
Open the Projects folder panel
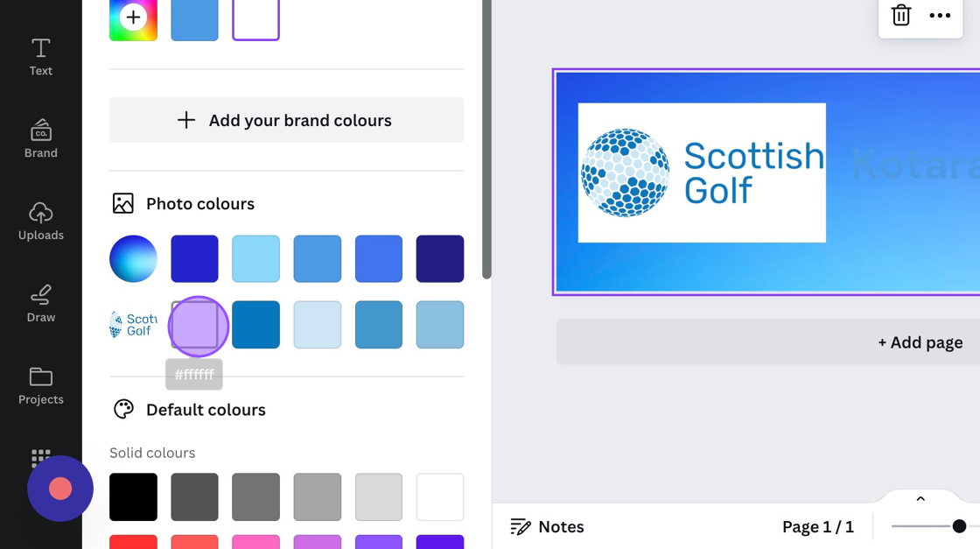40,386
